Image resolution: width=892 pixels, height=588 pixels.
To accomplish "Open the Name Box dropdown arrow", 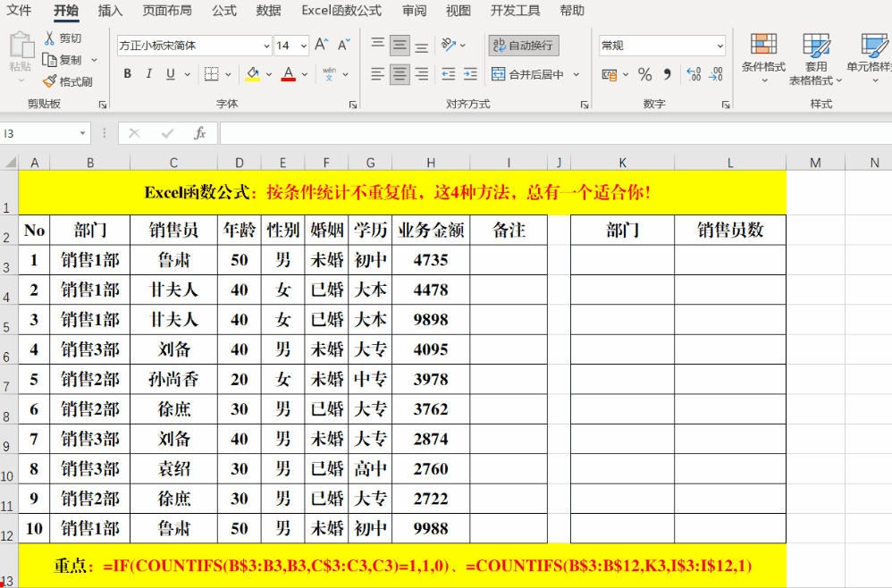I will 82,134.
